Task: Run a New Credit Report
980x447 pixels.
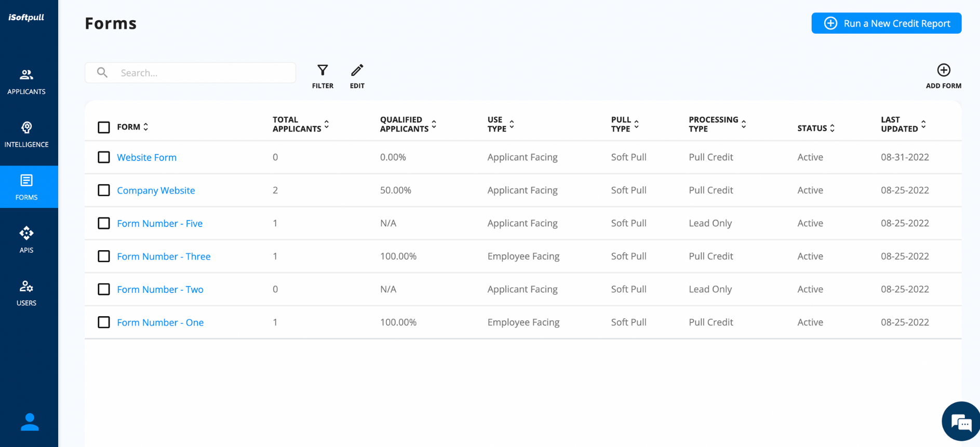Action: (x=886, y=23)
